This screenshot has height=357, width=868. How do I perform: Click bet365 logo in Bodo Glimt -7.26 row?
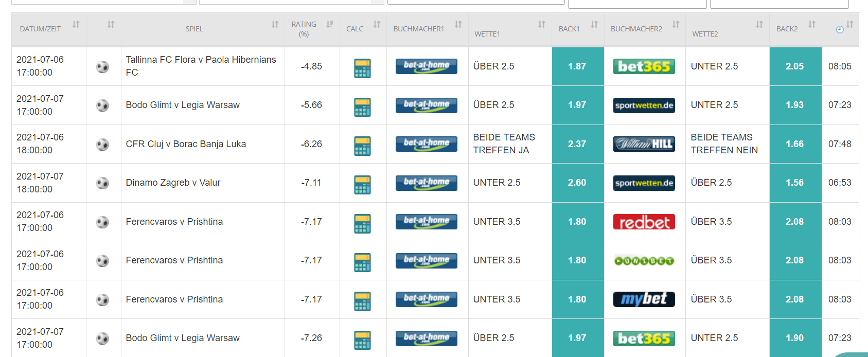coord(644,338)
